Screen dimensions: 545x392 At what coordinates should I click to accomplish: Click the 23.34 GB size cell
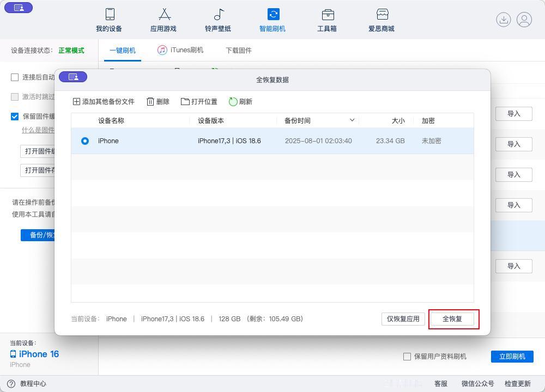click(390, 140)
